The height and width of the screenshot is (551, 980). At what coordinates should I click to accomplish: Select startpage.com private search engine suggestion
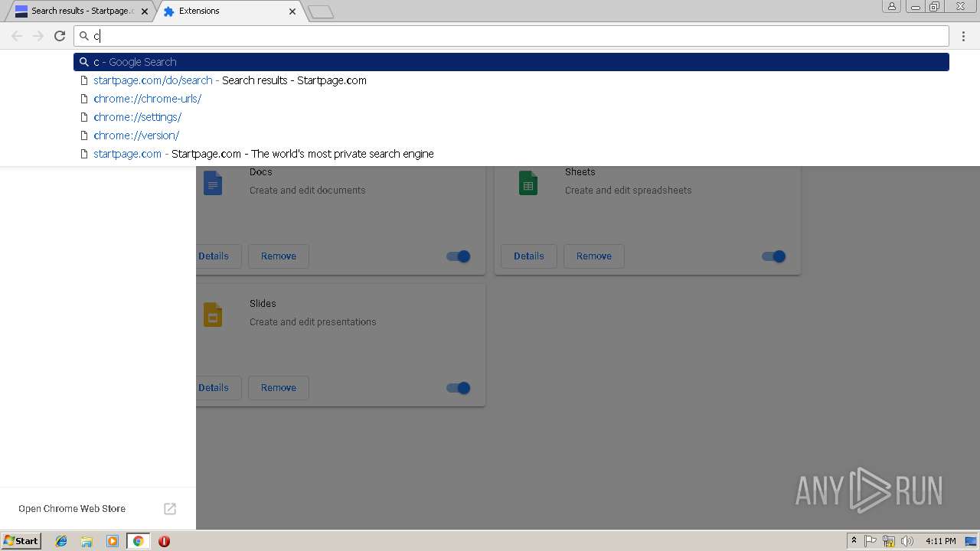(x=511, y=154)
